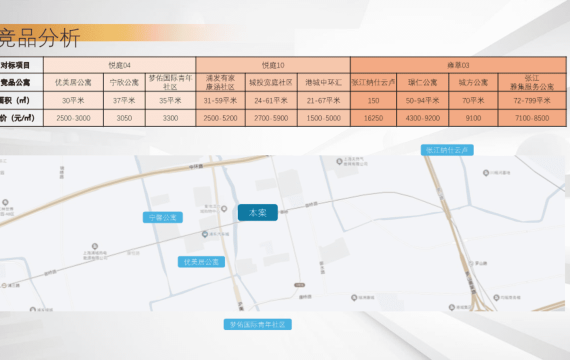Click the dark blue 本案 map marker
The width and height of the screenshot is (570, 360).
(x=258, y=212)
